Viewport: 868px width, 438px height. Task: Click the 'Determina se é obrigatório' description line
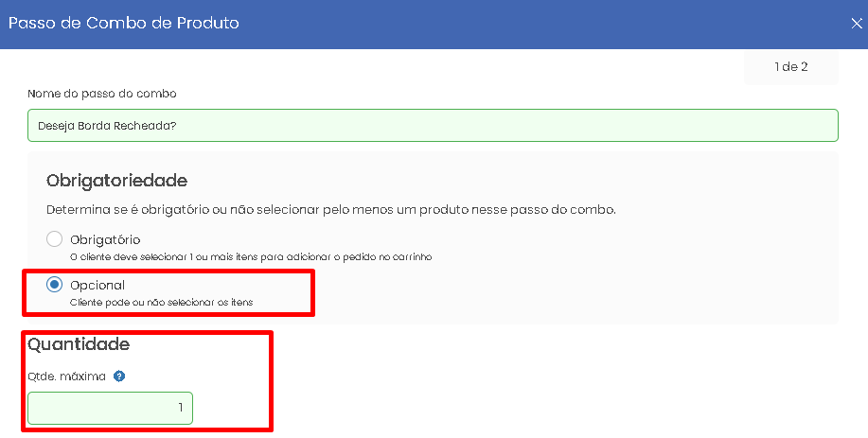331,210
